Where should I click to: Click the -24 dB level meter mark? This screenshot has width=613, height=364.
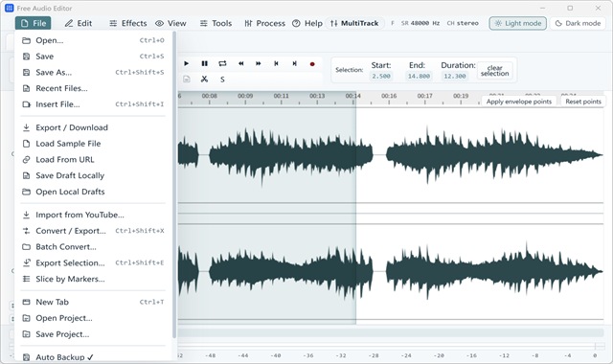(406, 355)
